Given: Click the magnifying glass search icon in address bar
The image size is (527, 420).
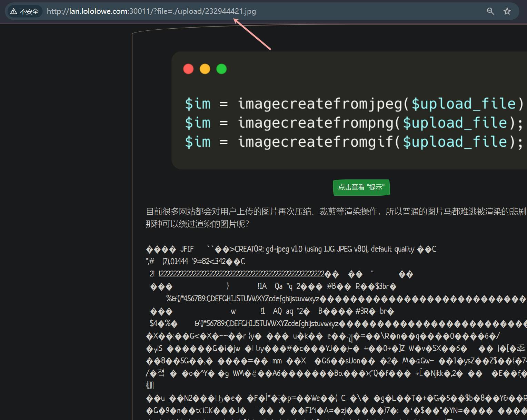Looking at the screenshot, I should [490, 11].
